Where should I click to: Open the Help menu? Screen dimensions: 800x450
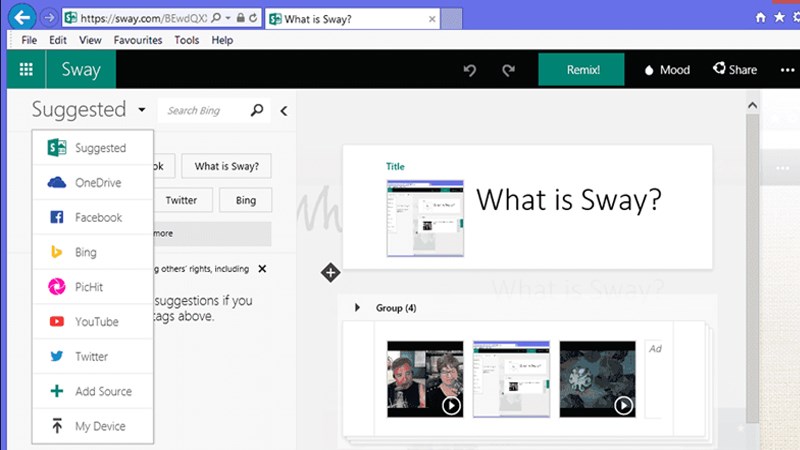(222, 40)
